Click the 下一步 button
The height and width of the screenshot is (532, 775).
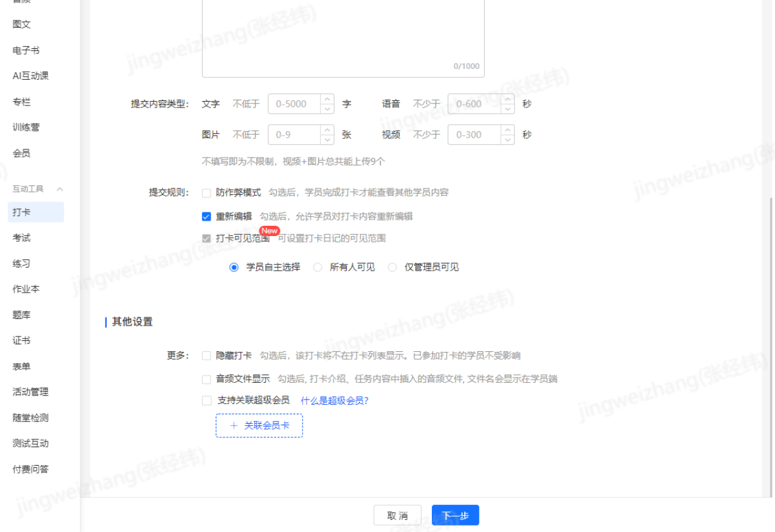455,515
